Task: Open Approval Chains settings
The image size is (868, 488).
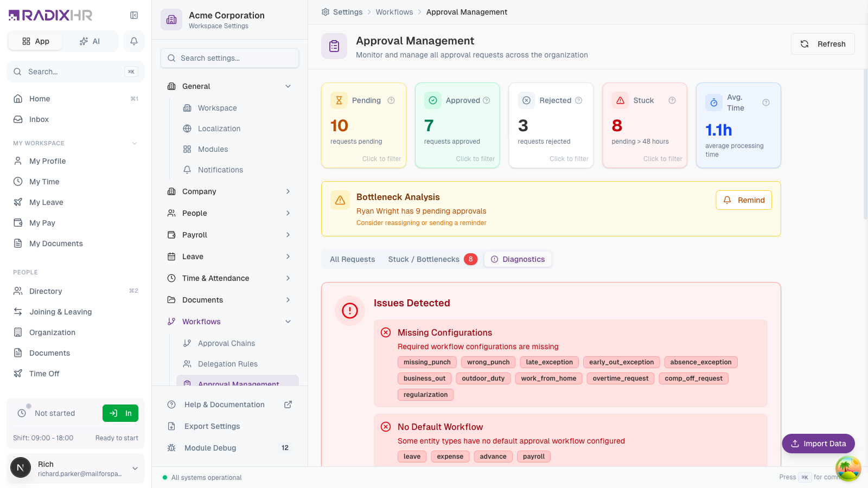Action: tap(238, 343)
